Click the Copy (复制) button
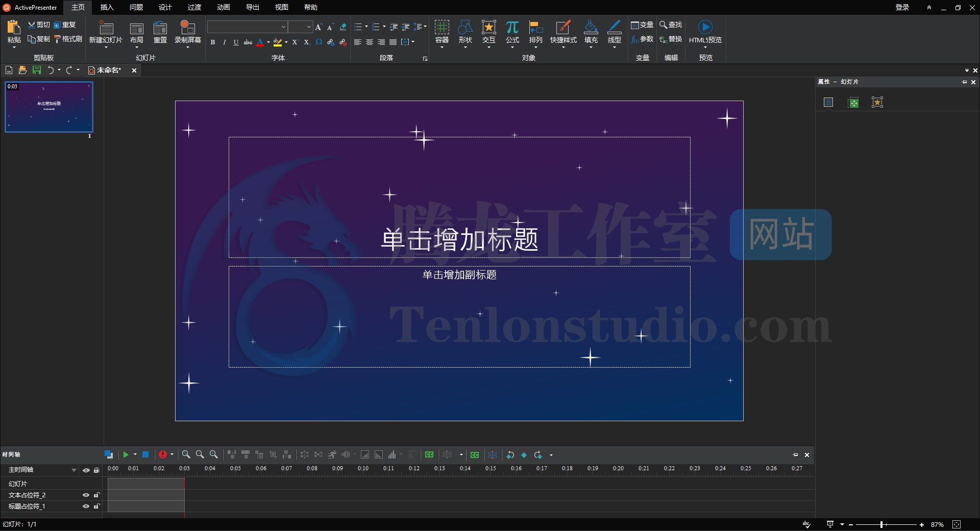This screenshot has height=531, width=980. point(39,39)
